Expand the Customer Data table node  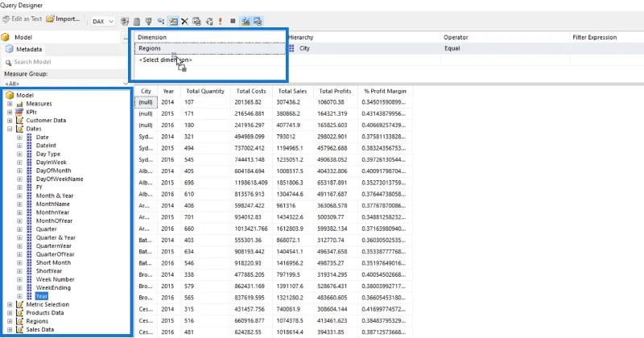(x=10, y=121)
